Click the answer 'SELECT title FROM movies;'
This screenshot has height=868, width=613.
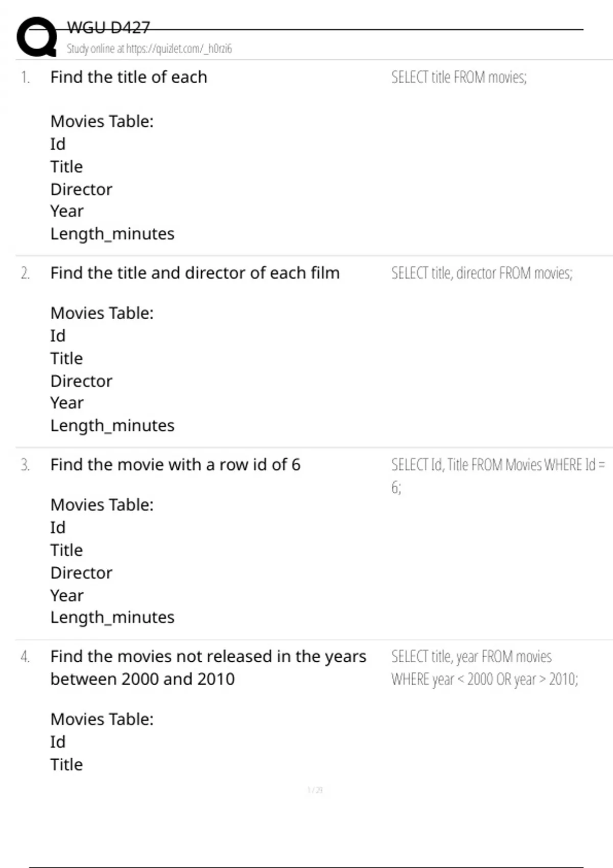(x=459, y=77)
